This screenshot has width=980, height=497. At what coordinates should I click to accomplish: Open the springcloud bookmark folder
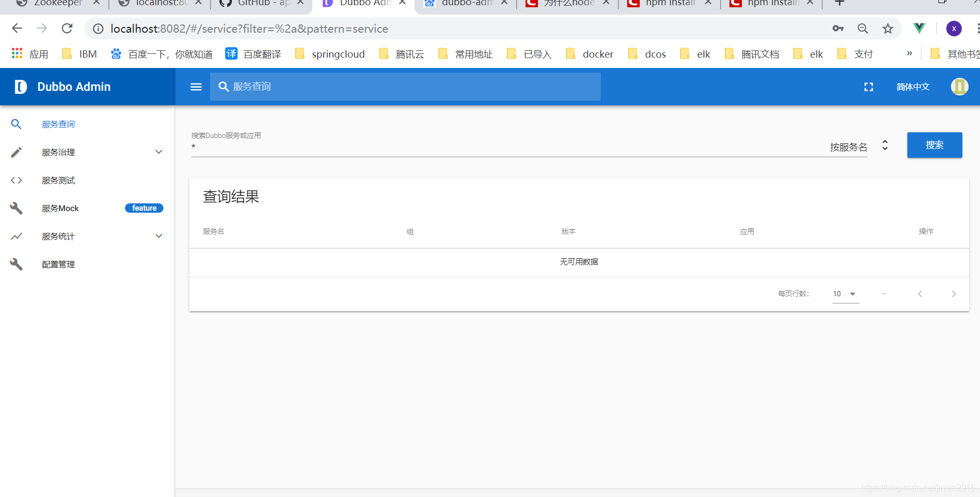click(x=330, y=54)
